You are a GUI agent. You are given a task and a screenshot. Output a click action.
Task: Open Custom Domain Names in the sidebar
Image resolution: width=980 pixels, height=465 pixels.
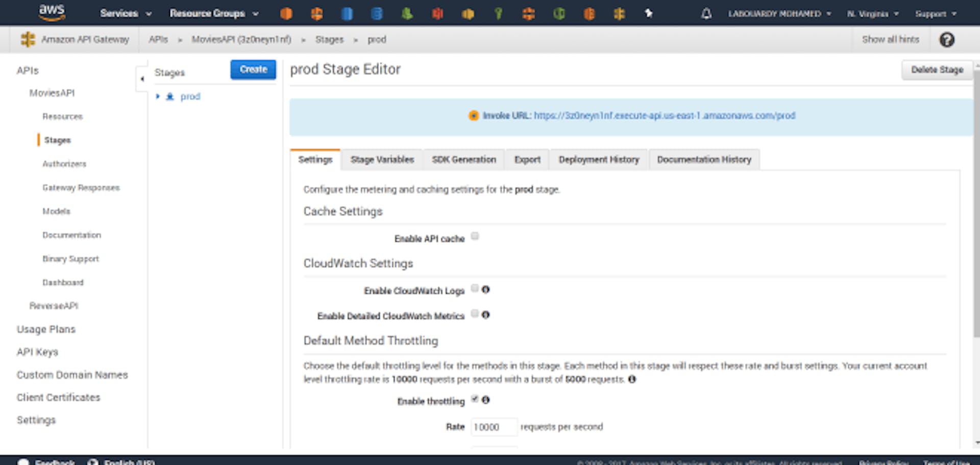[x=72, y=375]
